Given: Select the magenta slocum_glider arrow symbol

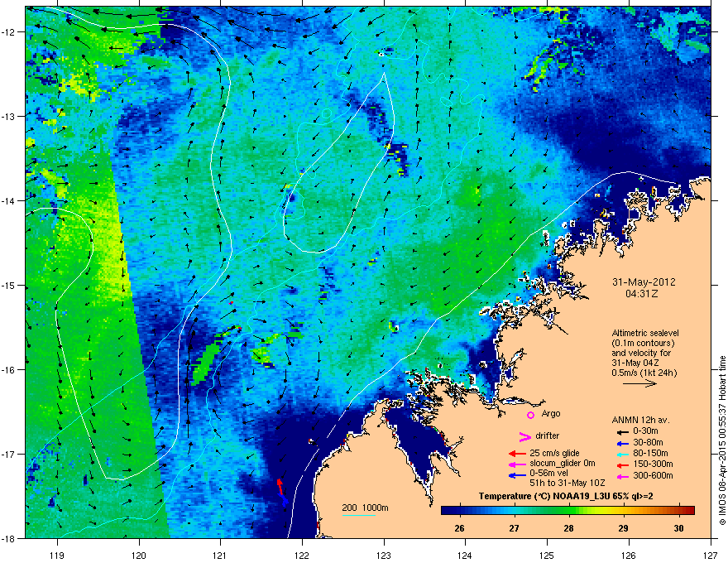Looking at the screenshot, I should (x=517, y=464).
